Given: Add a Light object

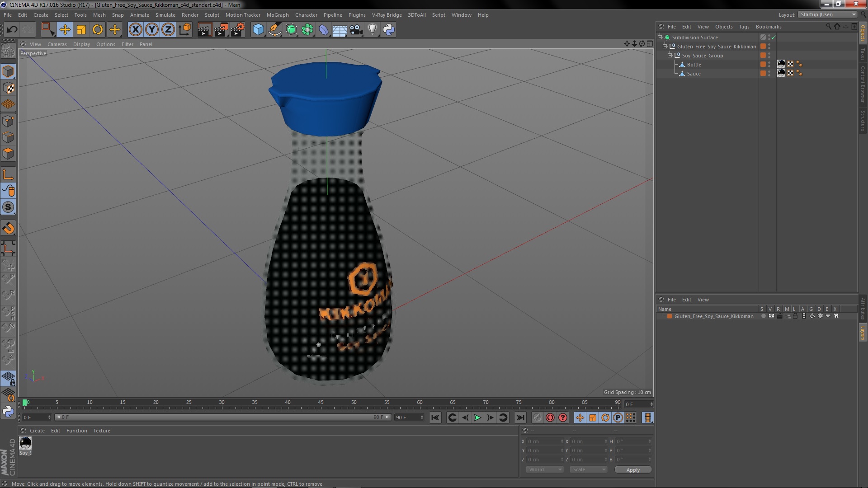Looking at the screenshot, I should (x=372, y=30).
